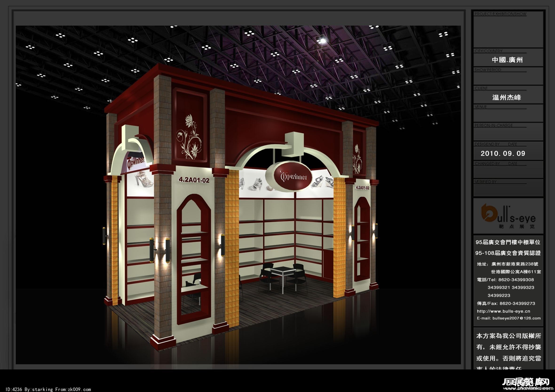Click the 中國.廣州 city field
The image size is (555, 392).
[x=507, y=60]
